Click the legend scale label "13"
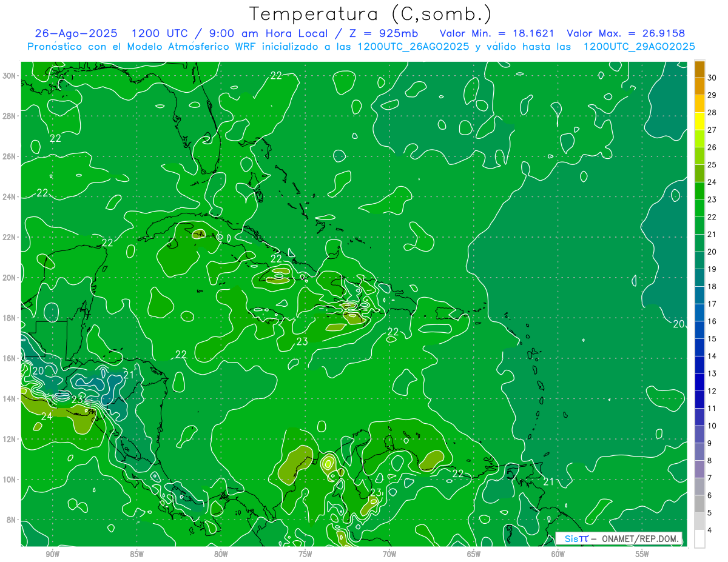The width and height of the screenshot is (728, 562). [x=712, y=373]
